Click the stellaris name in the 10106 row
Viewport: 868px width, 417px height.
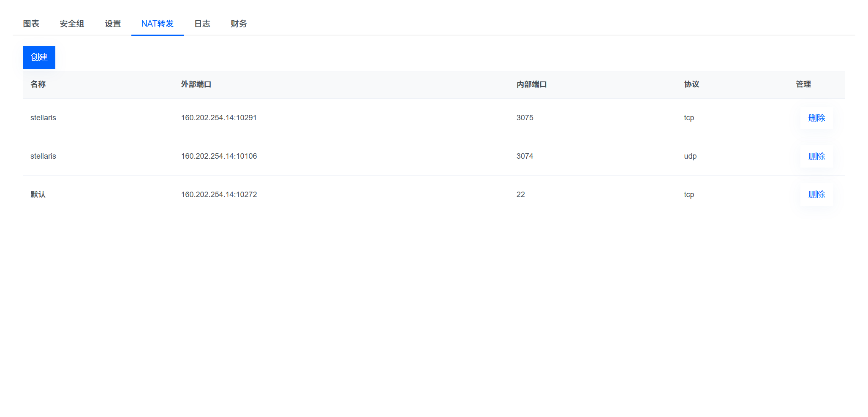click(43, 156)
